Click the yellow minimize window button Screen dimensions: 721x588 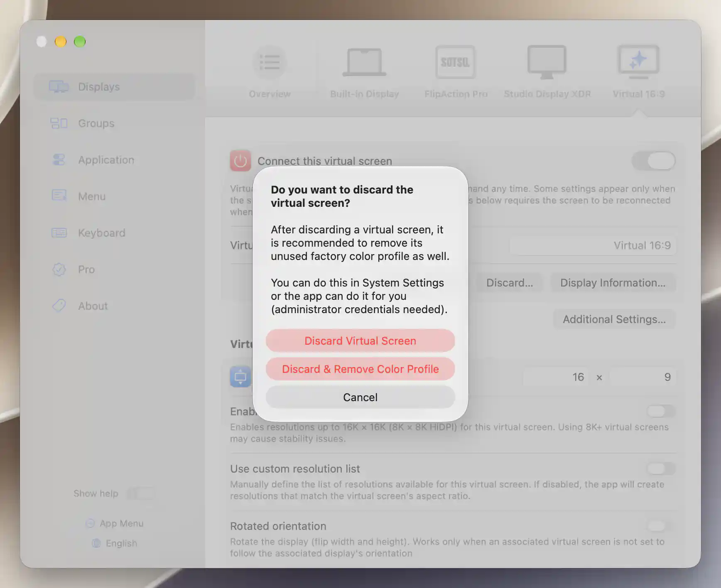pyautogui.click(x=61, y=42)
